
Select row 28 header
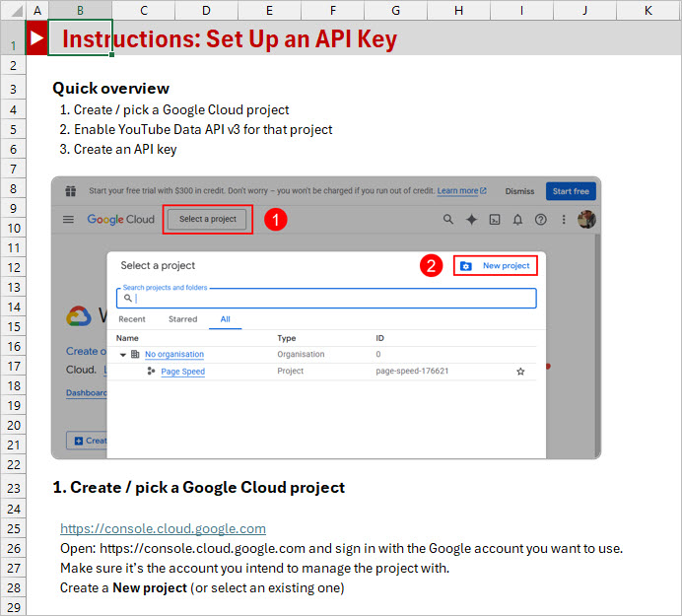point(14,587)
